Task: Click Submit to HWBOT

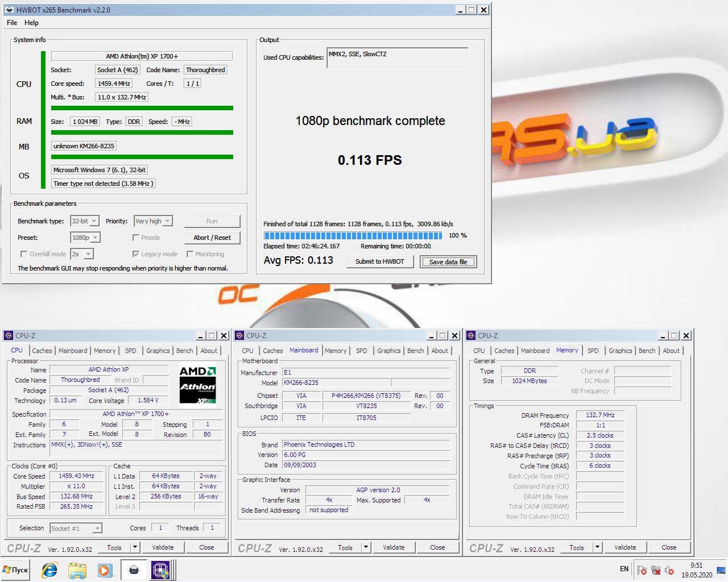Action: pyautogui.click(x=380, y=261)
